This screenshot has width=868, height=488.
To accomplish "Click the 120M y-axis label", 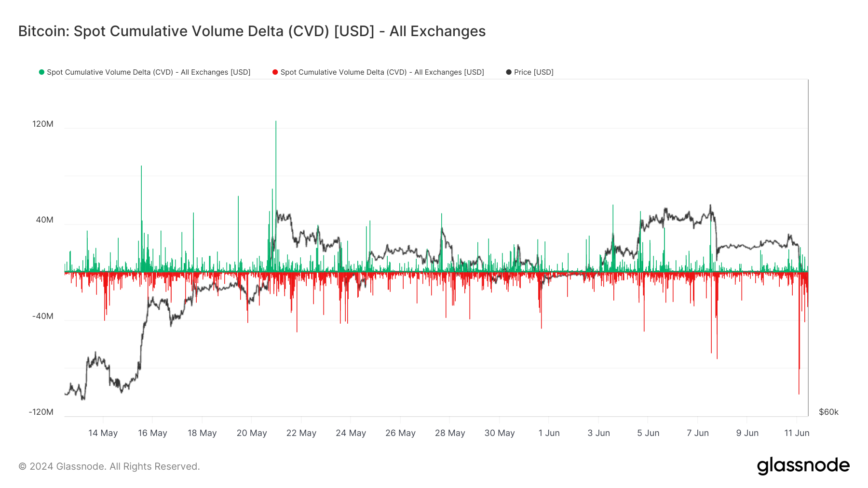I will tap(43, 124).
